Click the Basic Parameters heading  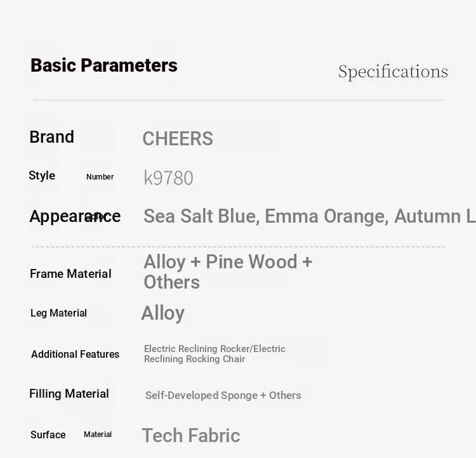[x=104, y=65]
